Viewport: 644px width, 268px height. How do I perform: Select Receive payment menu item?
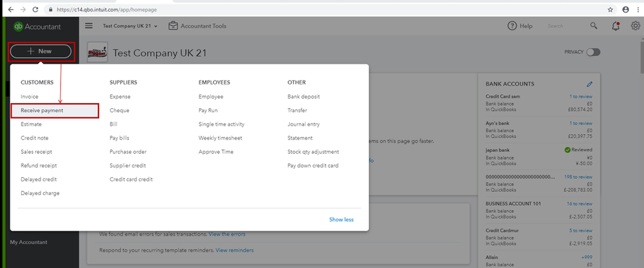(x=55, y=110)
